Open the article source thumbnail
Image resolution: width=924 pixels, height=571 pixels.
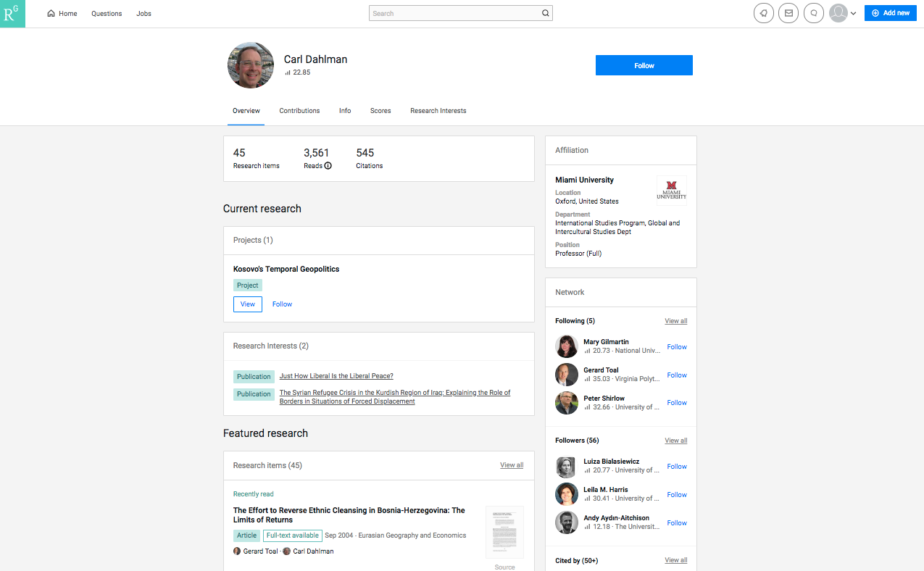click(504, 533)
